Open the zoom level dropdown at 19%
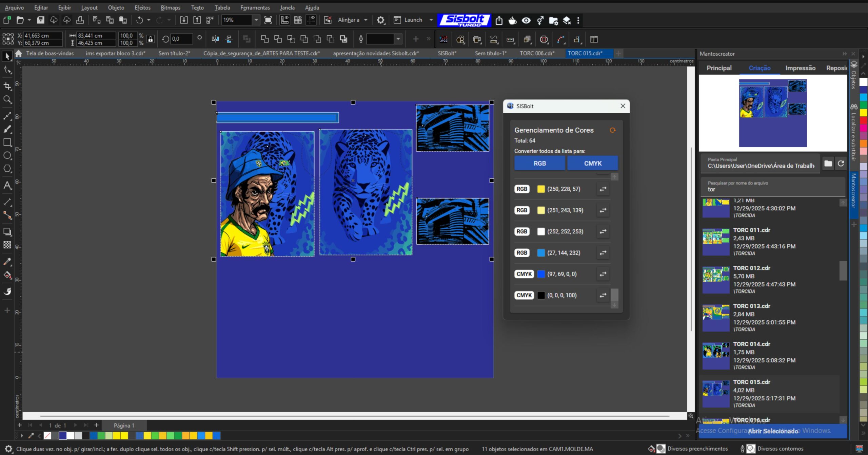Viewport: 868px width, 455px height. [x=256, y=20]
